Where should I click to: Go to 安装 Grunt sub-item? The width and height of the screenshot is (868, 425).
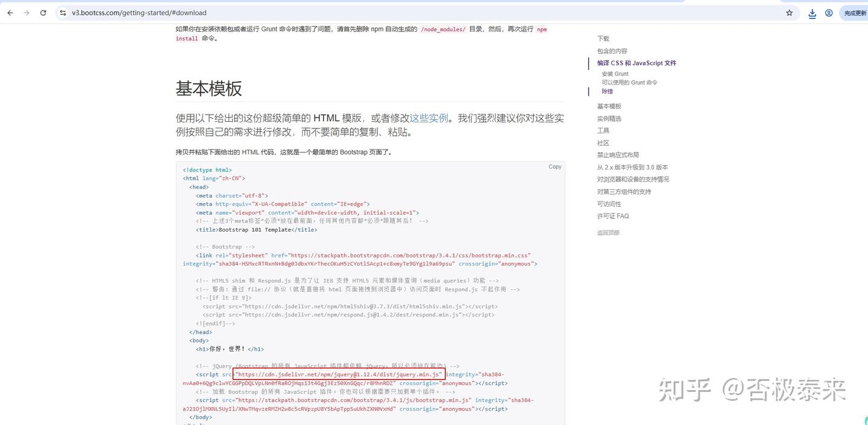[615, 74]
